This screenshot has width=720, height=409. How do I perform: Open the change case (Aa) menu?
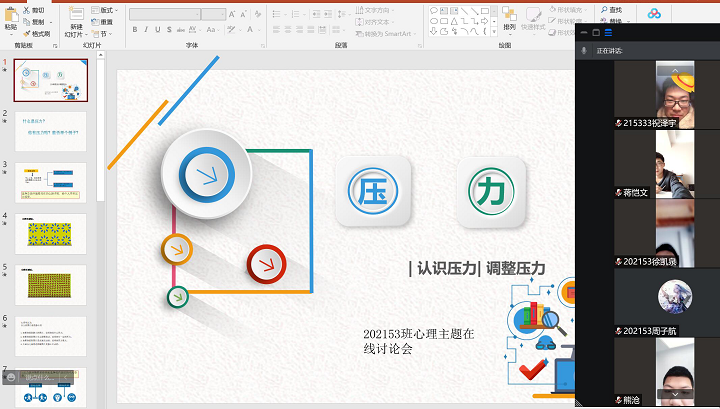(x=211, y=30)
